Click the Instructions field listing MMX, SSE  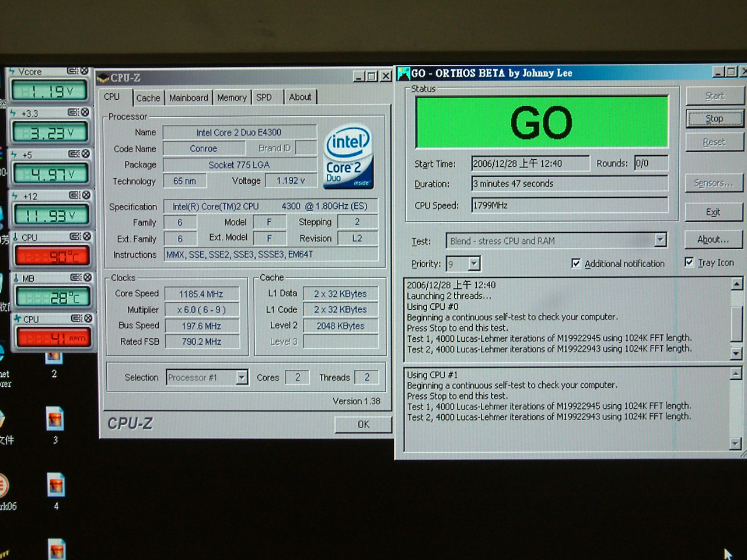click(x=271, y=254)
